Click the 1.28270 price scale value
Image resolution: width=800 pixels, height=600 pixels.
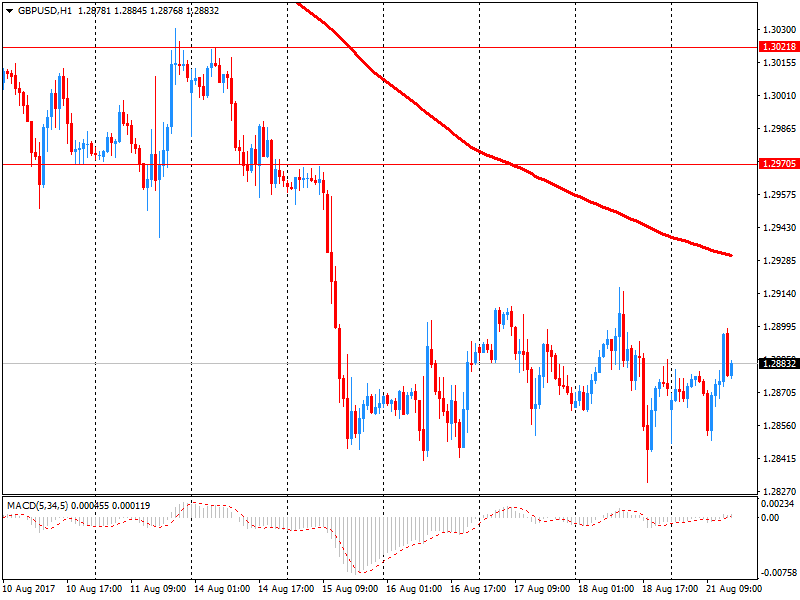[779, 491]
